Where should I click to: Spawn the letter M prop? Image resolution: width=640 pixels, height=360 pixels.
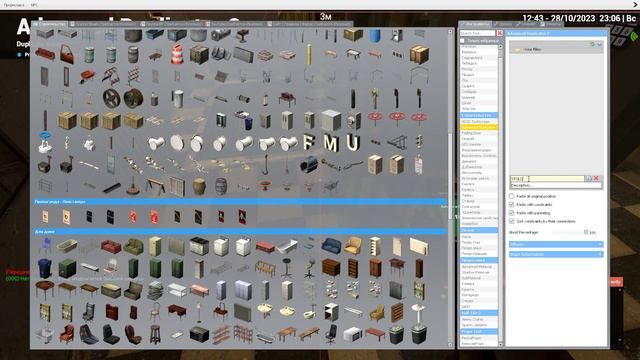pyautogui.click(x=331, y=143)
